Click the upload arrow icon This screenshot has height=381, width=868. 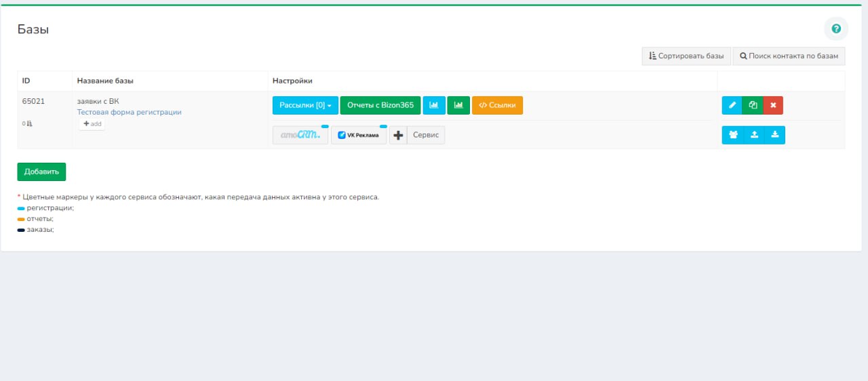click(x=754, y=135)
